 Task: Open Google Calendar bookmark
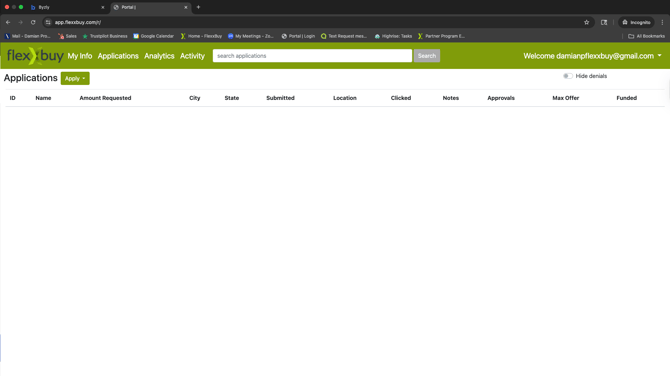(x=154, y=36)
